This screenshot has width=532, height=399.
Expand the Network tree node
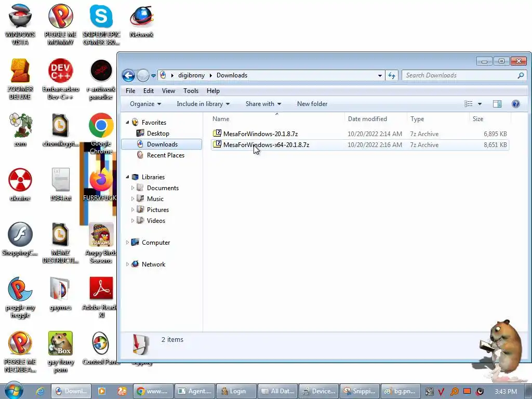coord(127,264)
